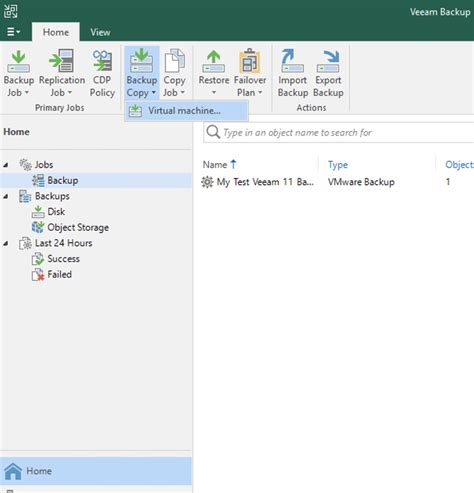Click gear icon beside My Test Veeam 11 job
This screenshot has height=493, width=474.
(207, 182)
